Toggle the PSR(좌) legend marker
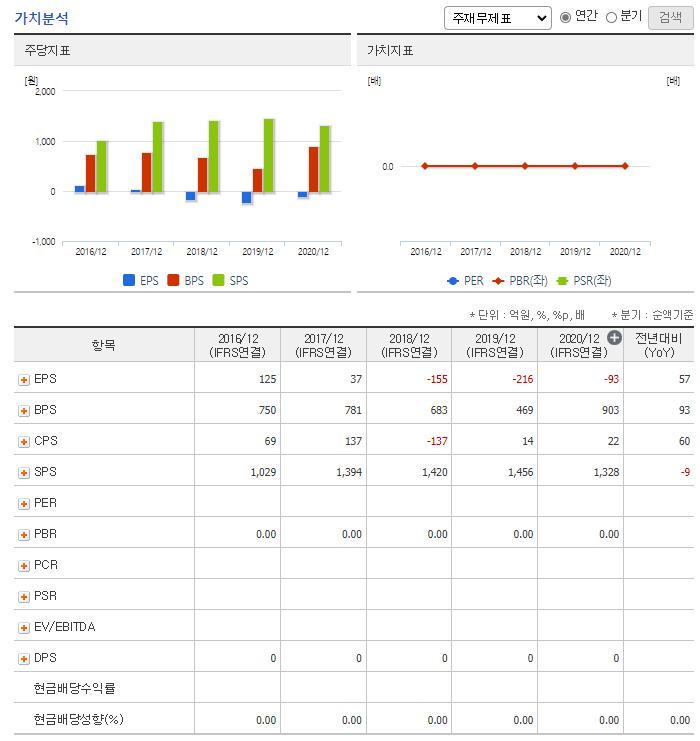Viewport: 700px width, 741px height. pyautogui.click(x=562, y=281)
